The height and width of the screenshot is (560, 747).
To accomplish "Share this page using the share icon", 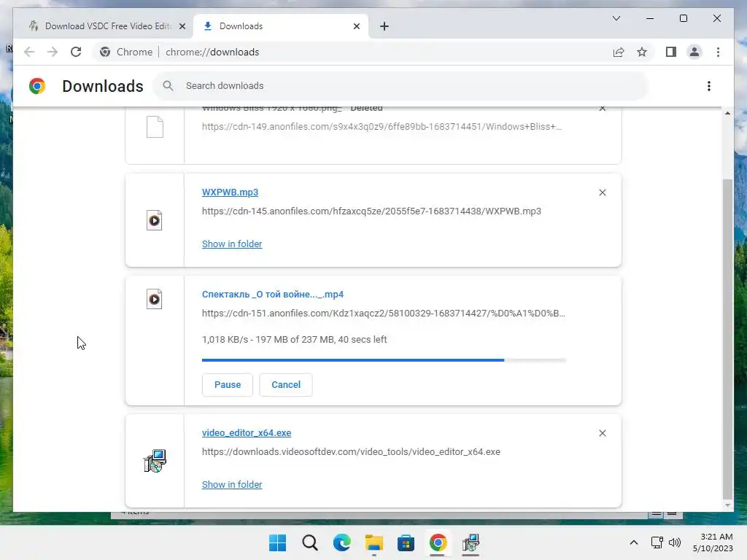I will 619,52.
